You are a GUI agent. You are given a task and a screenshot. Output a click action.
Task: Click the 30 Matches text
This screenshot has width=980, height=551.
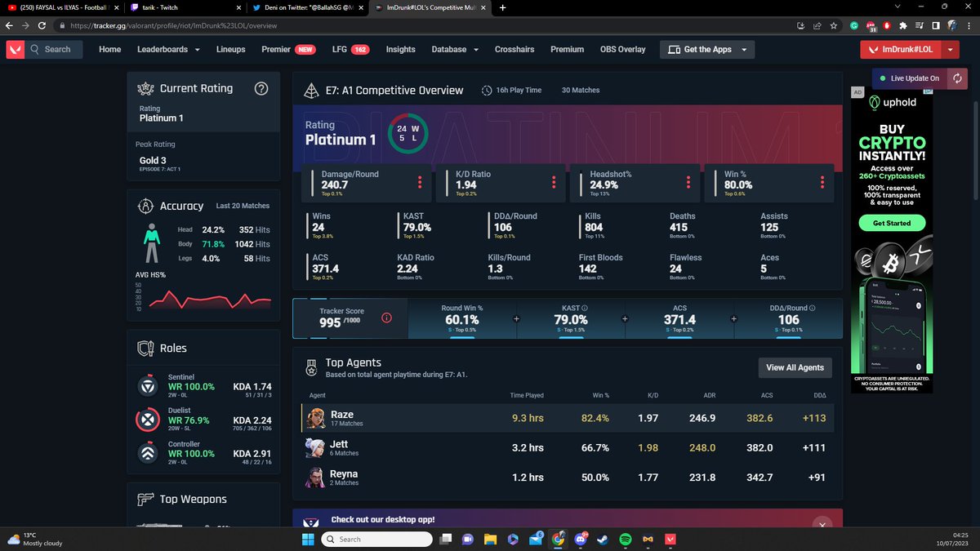581,90
